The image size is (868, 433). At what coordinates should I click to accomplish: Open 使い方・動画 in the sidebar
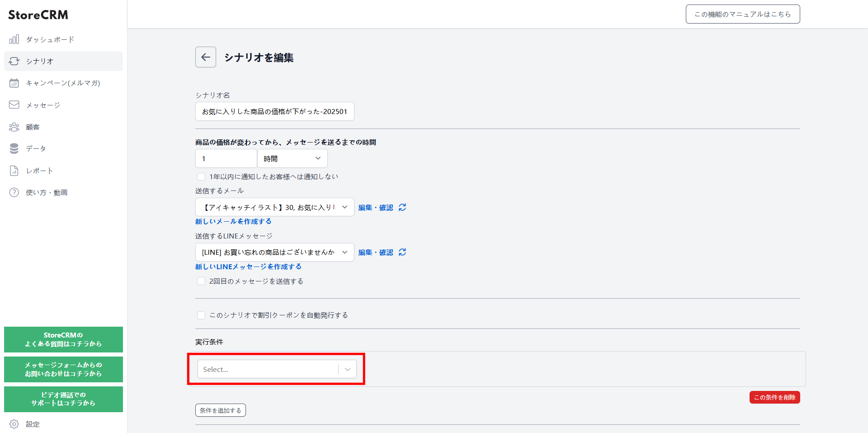coord(63,192)
